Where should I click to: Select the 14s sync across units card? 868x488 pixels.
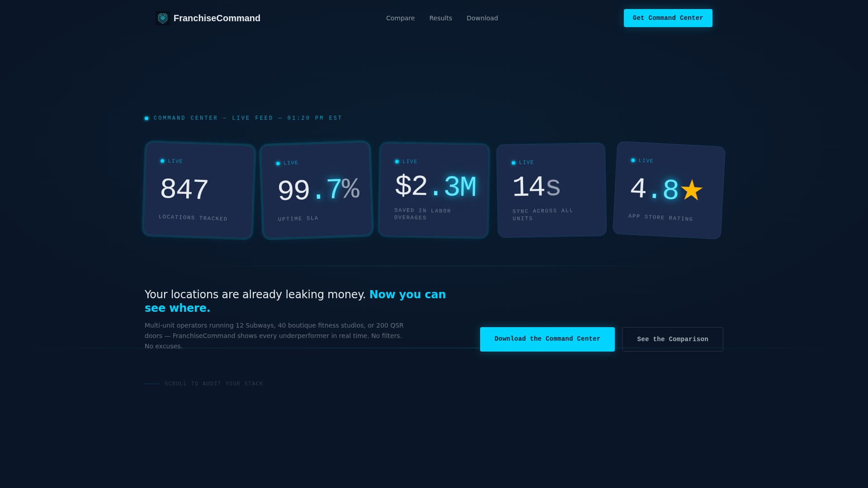tap(552, 190)
